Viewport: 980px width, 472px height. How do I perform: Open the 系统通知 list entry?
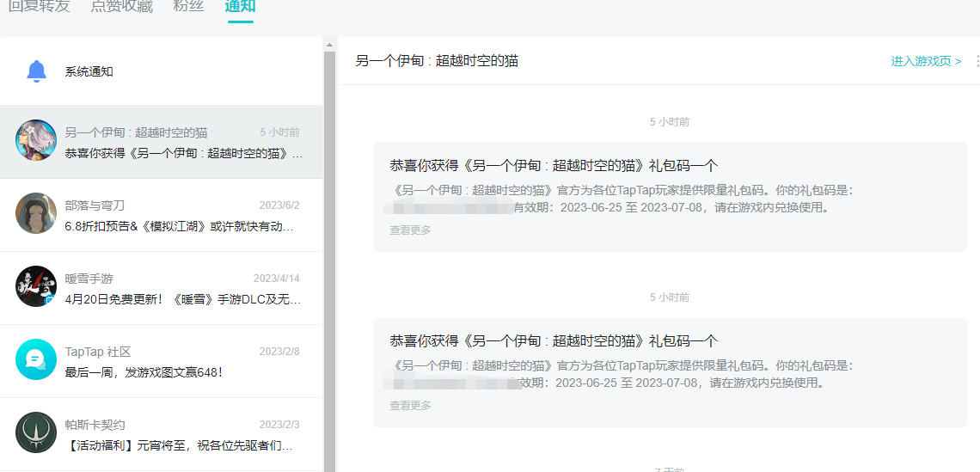point(89,72)
